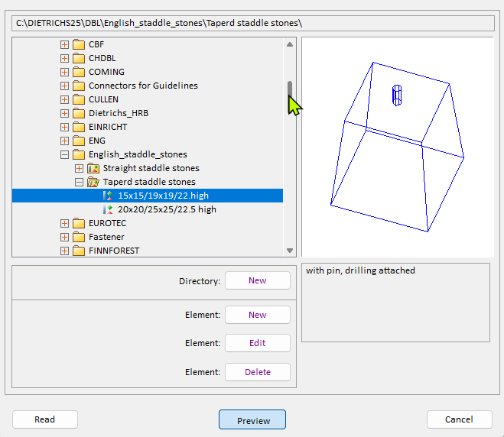Create a new directory with New button
This screenshot has width=504, height=437.
257,280
